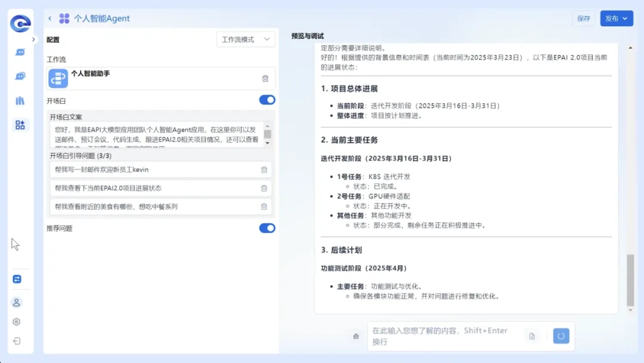This screenshot has height=363, width=644.
Task: Disable the 推荐问题 switch
Action: pyautogui.click(x=267, y=228)
